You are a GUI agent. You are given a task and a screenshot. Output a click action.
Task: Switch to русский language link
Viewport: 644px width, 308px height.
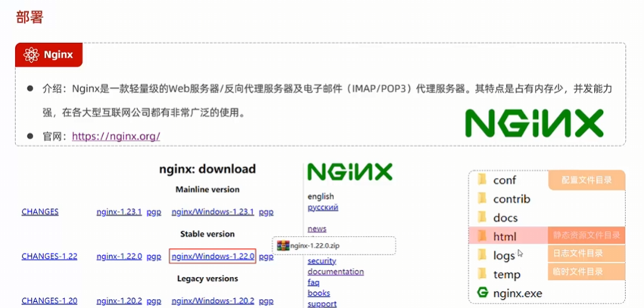(x=323, y=207)
